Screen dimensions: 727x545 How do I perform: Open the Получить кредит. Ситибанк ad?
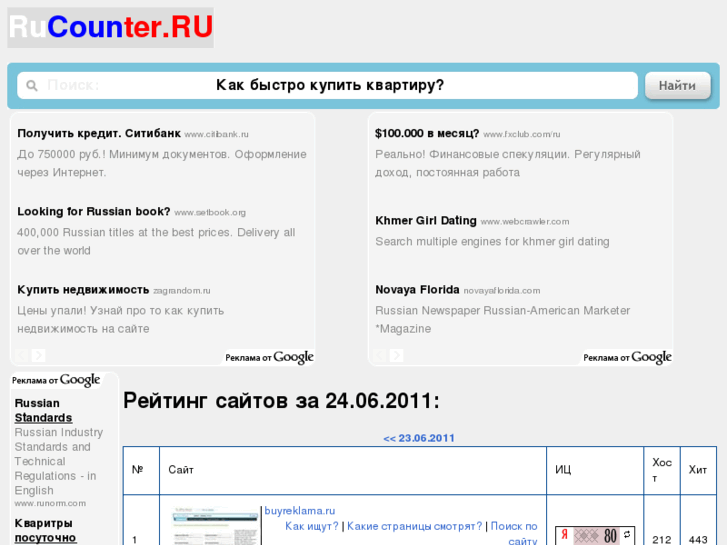point(99,134)
